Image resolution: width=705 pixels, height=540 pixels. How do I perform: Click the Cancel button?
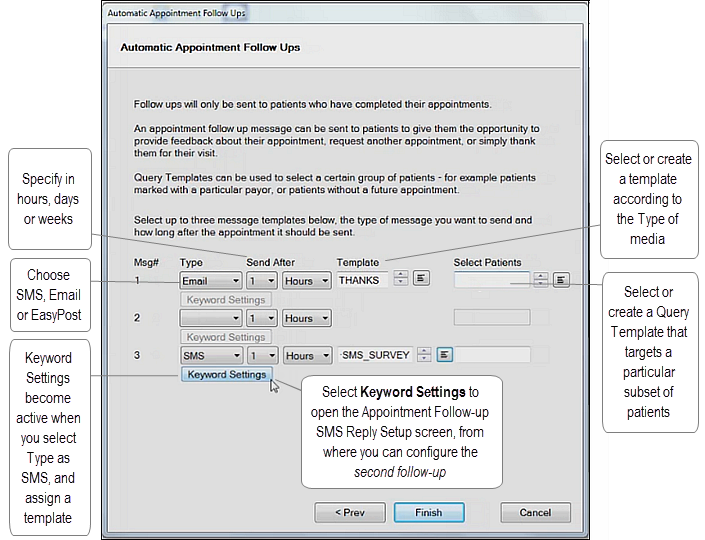point(535,513)
